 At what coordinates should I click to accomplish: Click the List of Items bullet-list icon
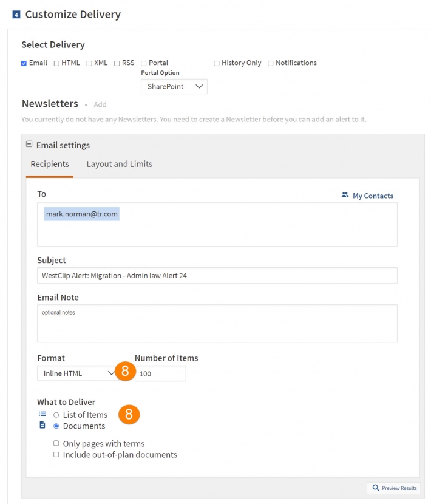42,414
